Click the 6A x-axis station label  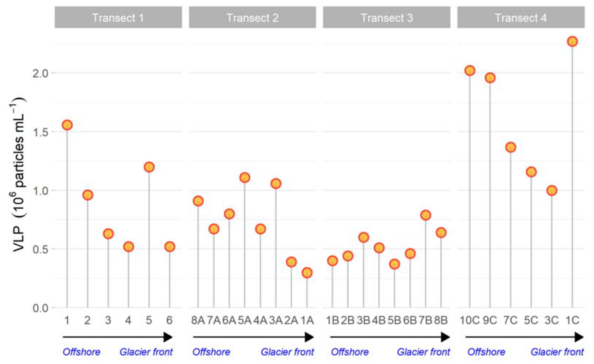pyautogui.click(x=229, y=320)
